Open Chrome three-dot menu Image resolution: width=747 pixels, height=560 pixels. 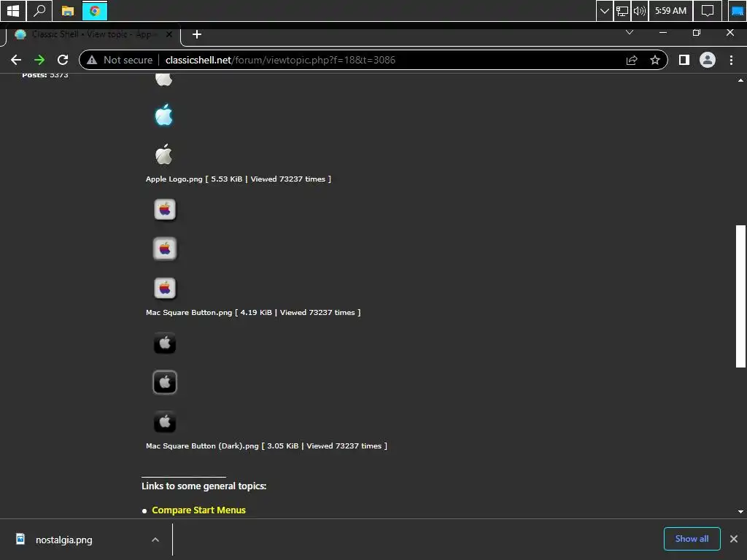[x=731, y=60]
